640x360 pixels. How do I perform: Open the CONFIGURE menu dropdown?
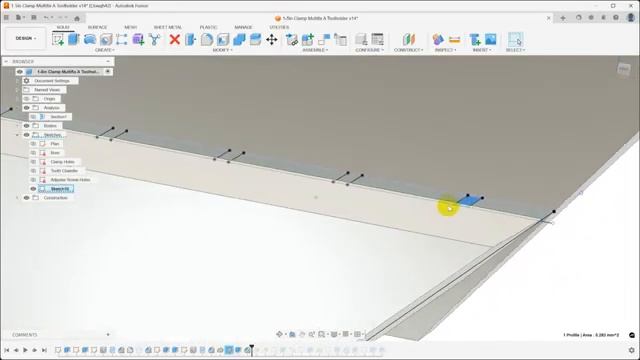369,50
